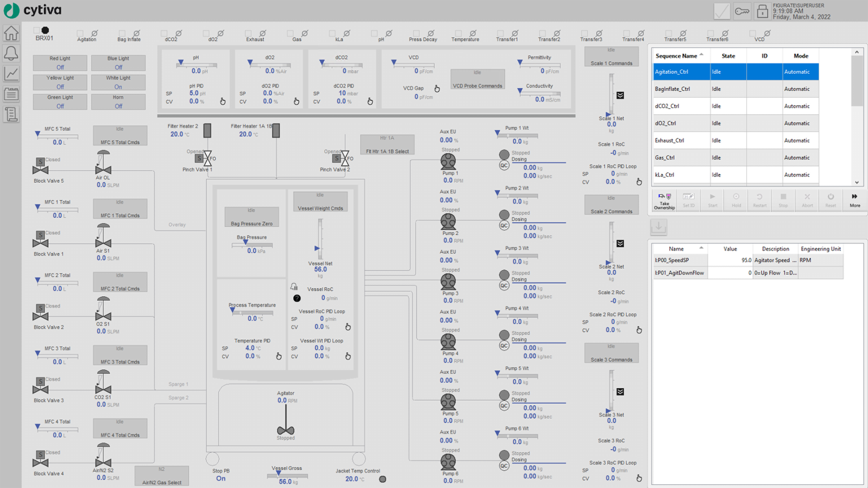This screenshot has height=488, width=868.
Task: Open pH PID hand control icon
Action: 223,101
